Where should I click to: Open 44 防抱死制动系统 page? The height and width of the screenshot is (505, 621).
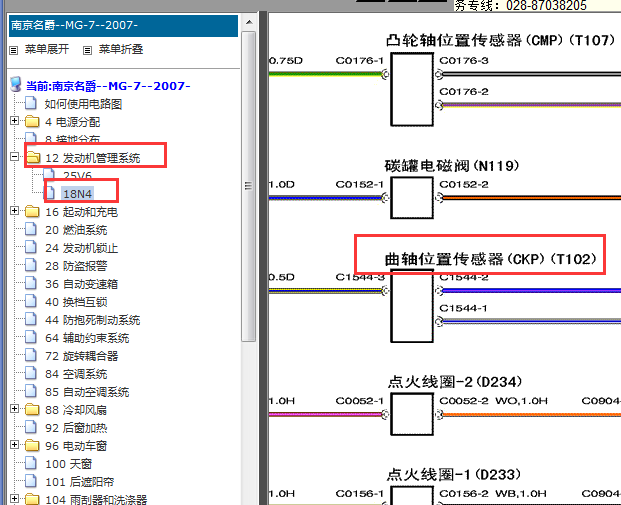tap(93, 320)
